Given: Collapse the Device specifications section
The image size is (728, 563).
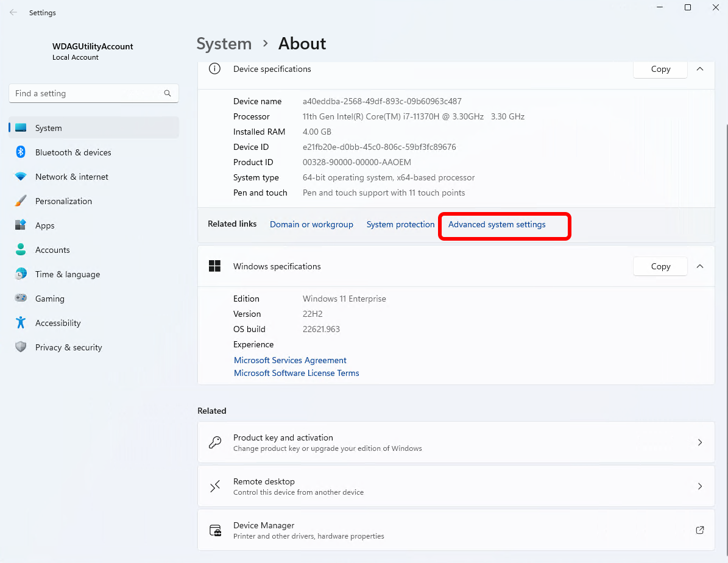Looking at the screenshot, I should [699, 69].
